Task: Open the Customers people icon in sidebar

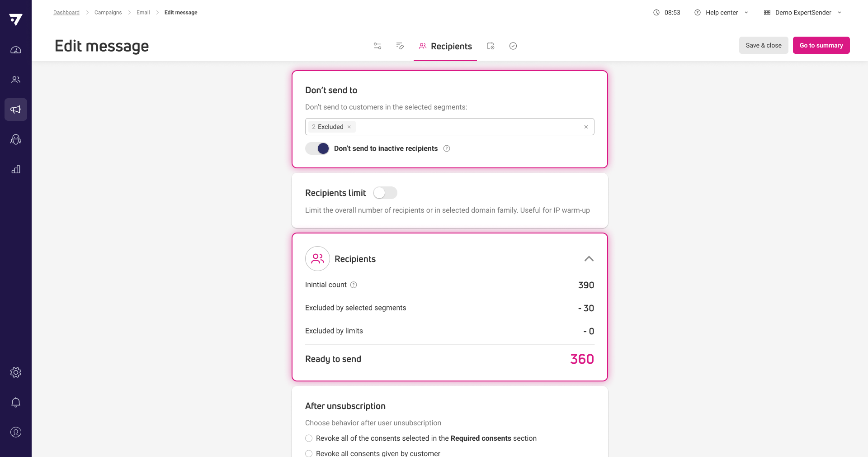Action: pyautogui.click(x=16, y=80)
